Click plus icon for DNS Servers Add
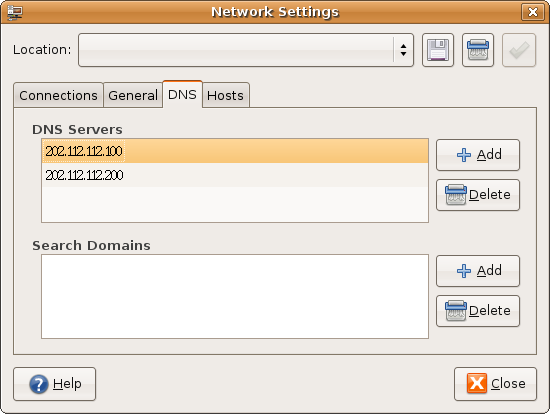The image size is (550, 414). click(x=464, y=155)
